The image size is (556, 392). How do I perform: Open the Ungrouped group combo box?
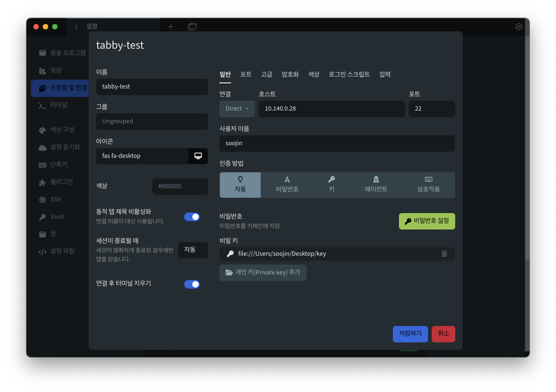[x=152, y=121]
